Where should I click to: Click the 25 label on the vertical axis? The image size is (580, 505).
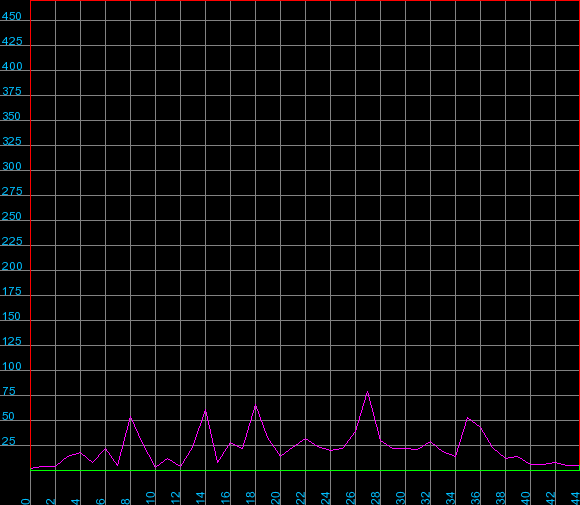(x=9, y=441)
